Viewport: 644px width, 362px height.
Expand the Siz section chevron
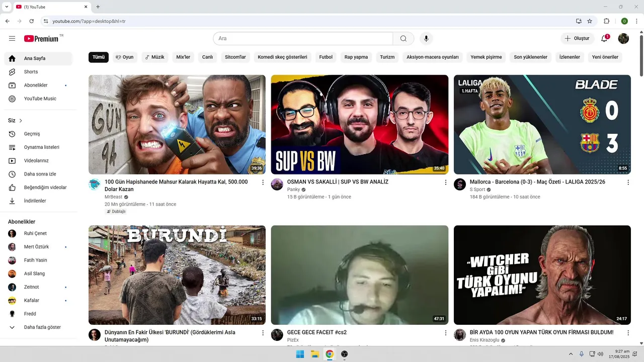21,121
